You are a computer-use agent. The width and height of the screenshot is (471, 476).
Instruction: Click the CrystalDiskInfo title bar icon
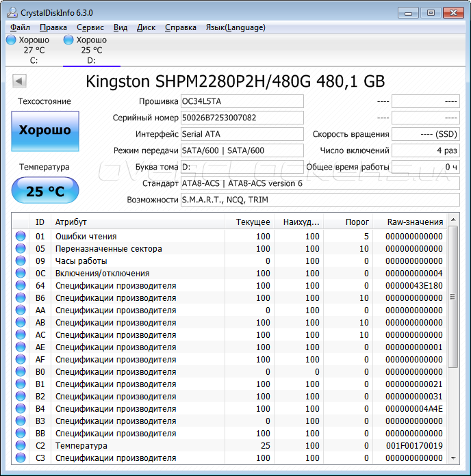[x=12, y=12]
